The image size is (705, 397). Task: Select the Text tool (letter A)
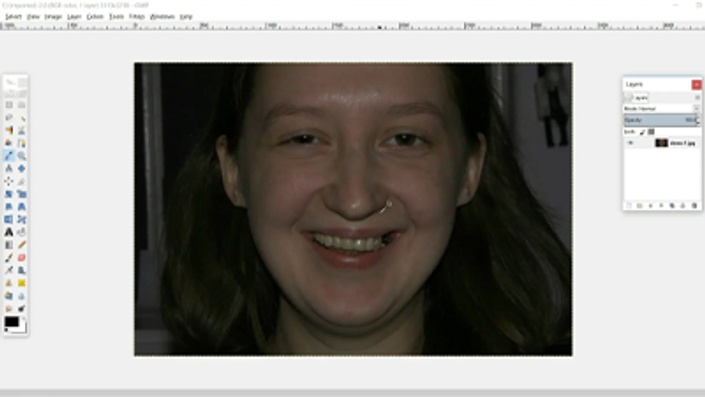[9, 232]
